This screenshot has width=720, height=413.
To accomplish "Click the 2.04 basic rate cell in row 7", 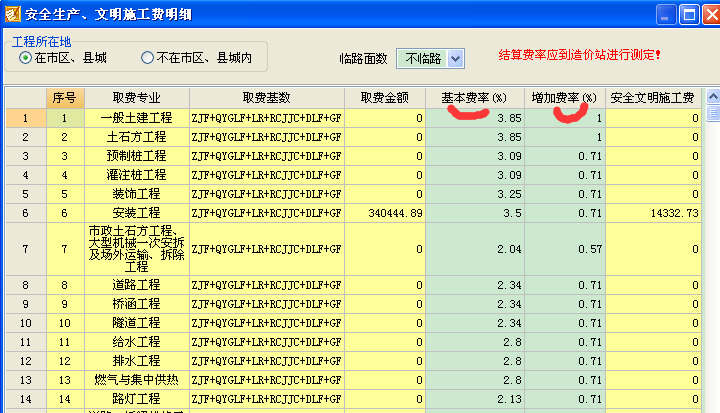I will [474, 248].
